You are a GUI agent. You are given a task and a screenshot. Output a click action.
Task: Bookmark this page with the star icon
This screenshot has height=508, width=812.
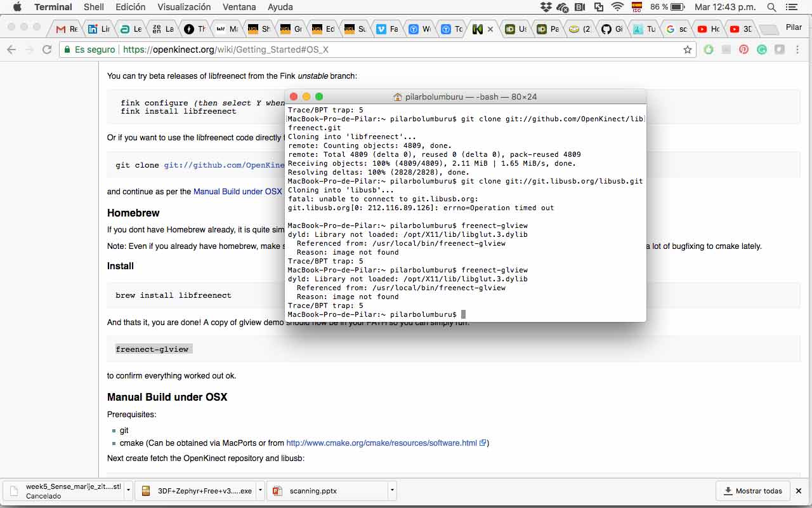tap(688, 50)
